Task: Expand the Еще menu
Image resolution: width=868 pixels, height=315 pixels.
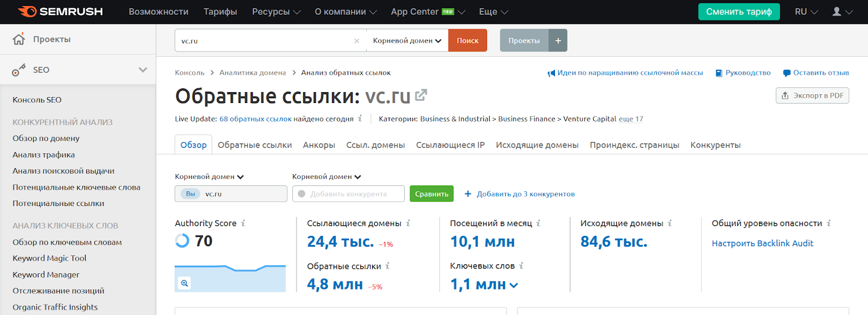Action: pyautogui.click(x=494, y=11)
